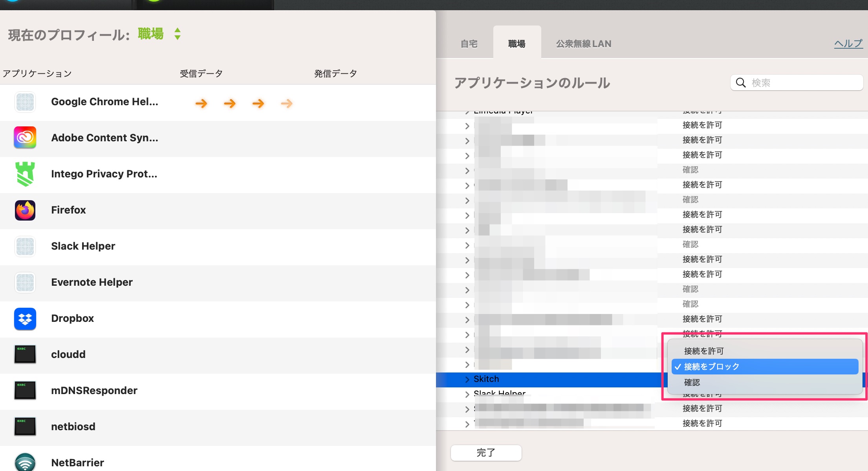Click the Adobe Content Sync icon
Image resolution: width=868 pixels, height=471 pixels.
pyautogui.click(x=25, y=138)
